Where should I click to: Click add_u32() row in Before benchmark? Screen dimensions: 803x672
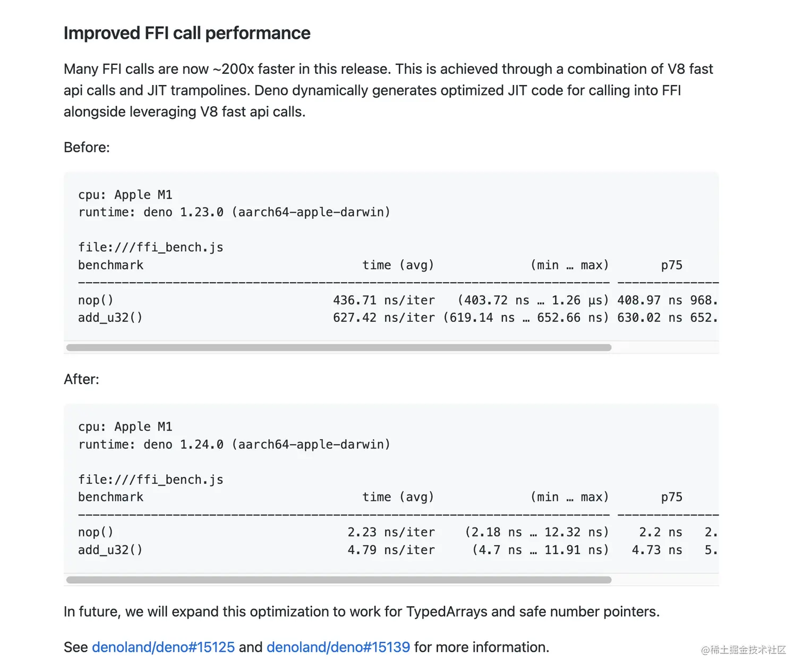coord(398,318)
